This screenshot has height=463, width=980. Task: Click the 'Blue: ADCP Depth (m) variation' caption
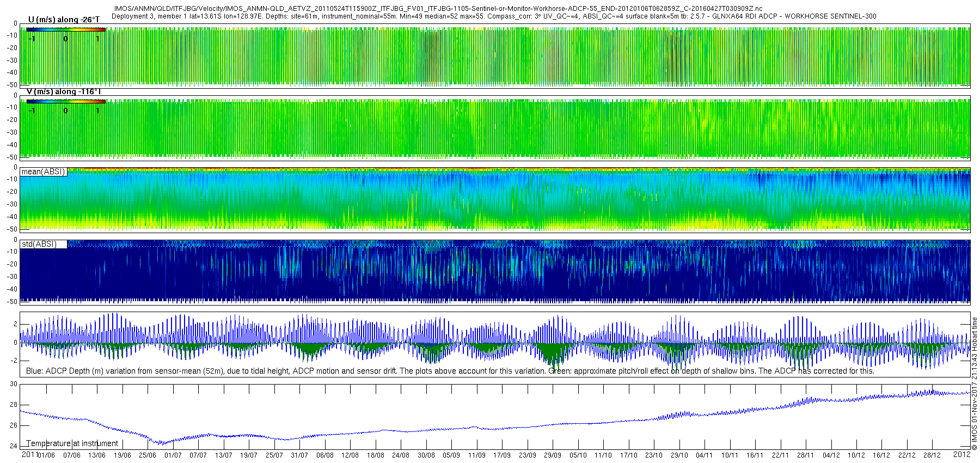click(x=450, y=371)
